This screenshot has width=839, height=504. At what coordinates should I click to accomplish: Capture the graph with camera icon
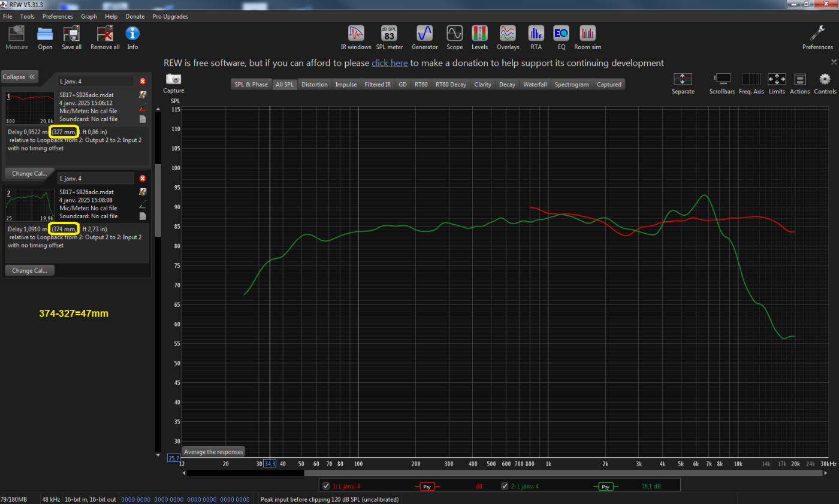click(x=173, y=83)
